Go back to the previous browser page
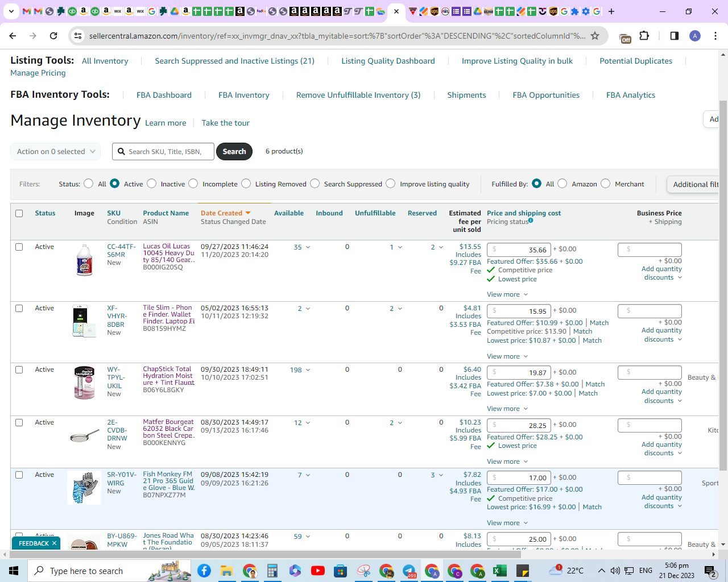728x582 pixels. coord(13,36)
